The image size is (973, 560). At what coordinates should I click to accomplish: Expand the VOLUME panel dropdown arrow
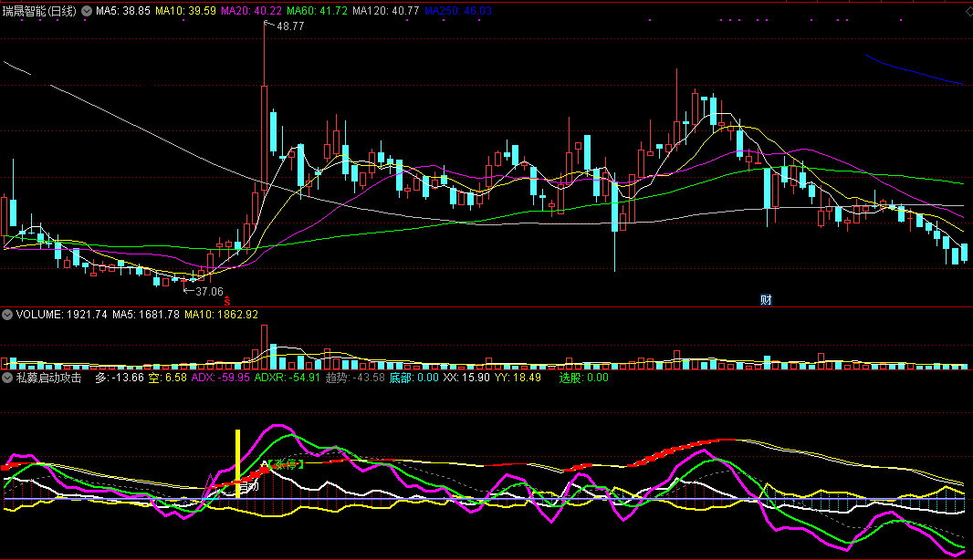coord(6,315)
